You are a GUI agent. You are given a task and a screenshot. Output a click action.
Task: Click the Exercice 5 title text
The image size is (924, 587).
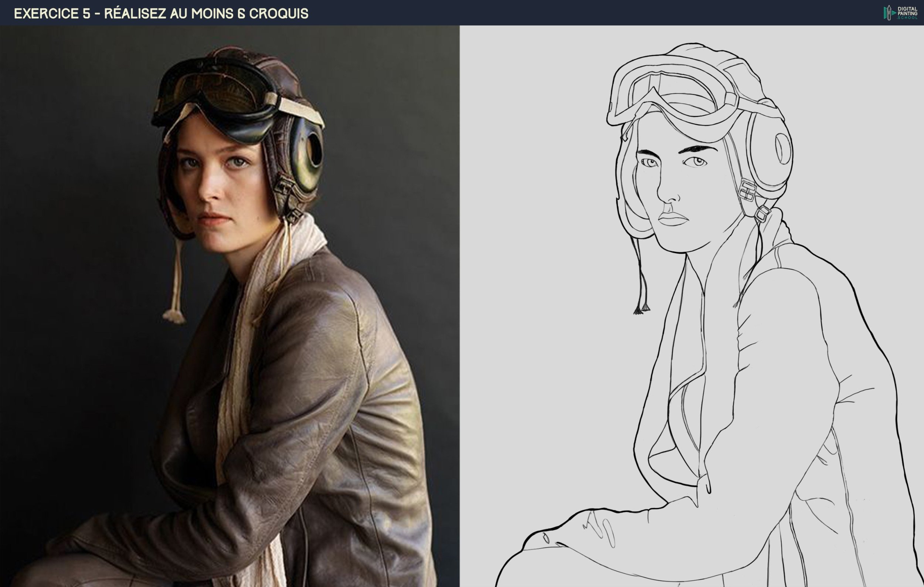coord(161,13)
